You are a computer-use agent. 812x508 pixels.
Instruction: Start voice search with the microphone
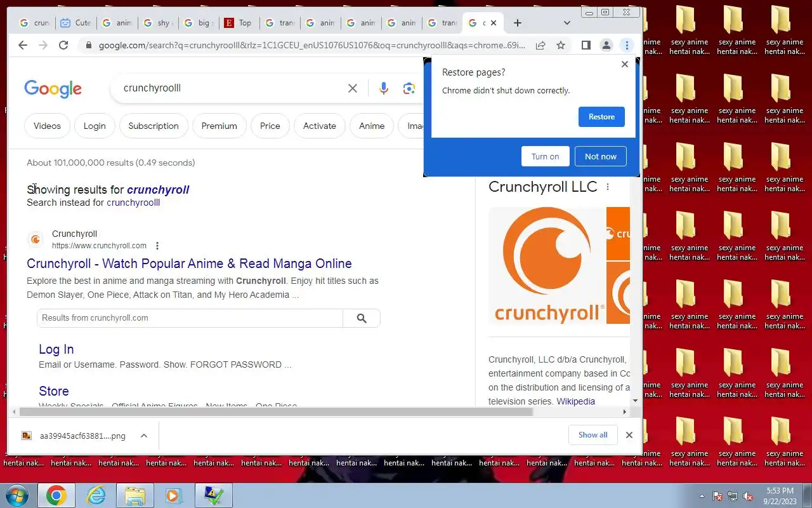pos(384,88)
